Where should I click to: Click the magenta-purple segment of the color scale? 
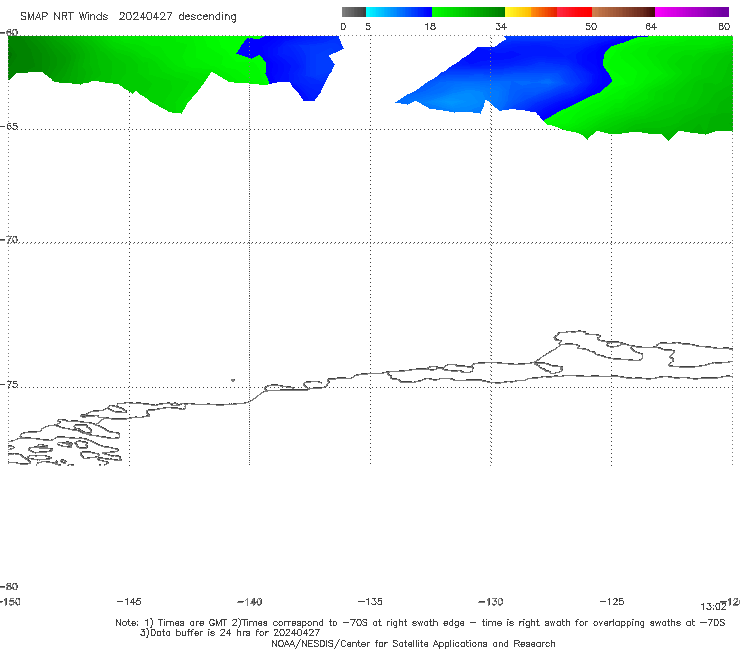click(692, 12)
